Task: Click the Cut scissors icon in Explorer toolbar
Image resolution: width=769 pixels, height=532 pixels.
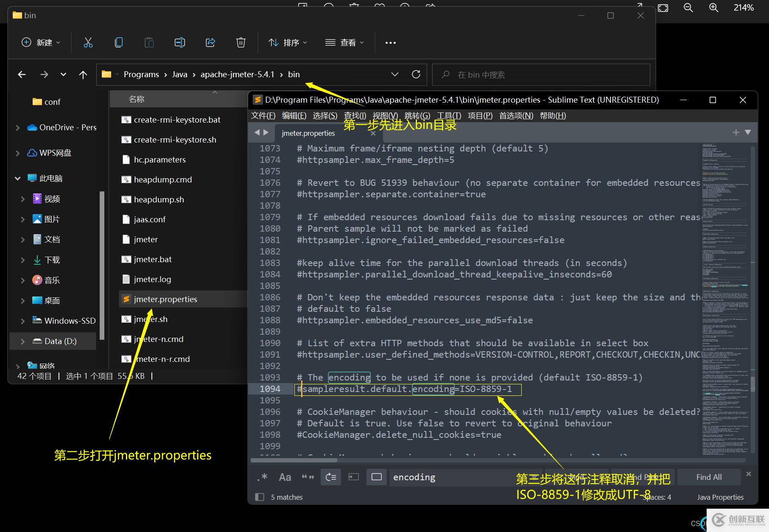Action: point(88,42)
